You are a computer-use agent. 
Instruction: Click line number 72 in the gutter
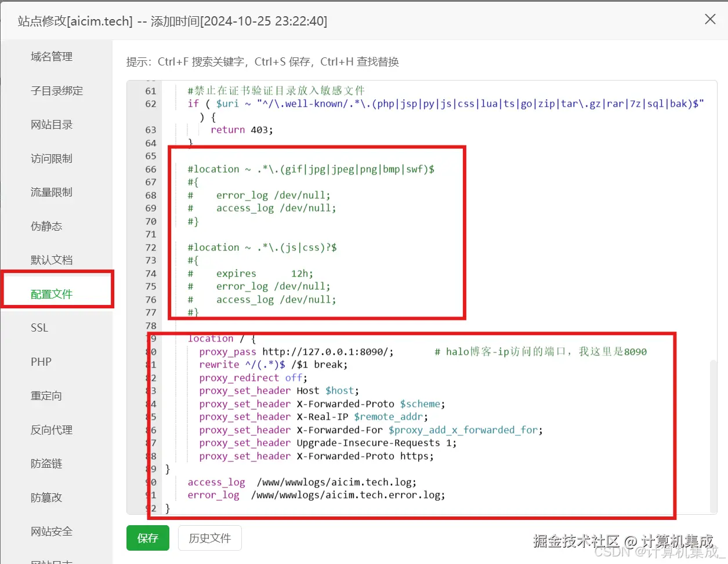(x=151, y=248)
